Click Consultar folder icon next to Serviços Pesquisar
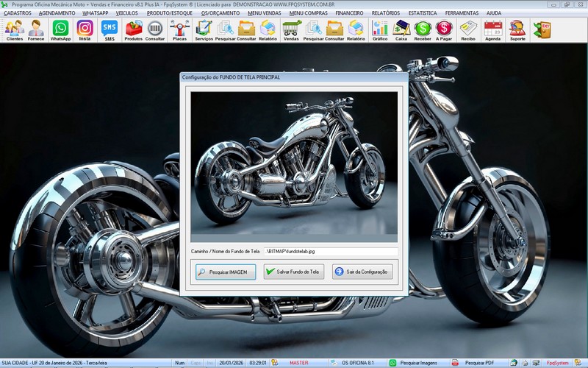The width and height of the screenshot is (588, 368). [246, 30]
